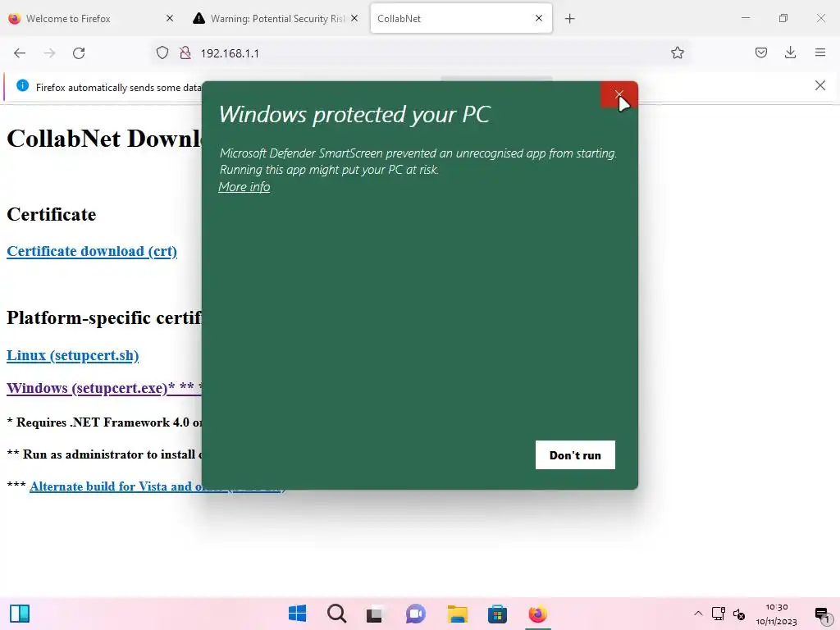Click the Firefox back arrow
Screen dimensions: 840x630
pos(20,53)
